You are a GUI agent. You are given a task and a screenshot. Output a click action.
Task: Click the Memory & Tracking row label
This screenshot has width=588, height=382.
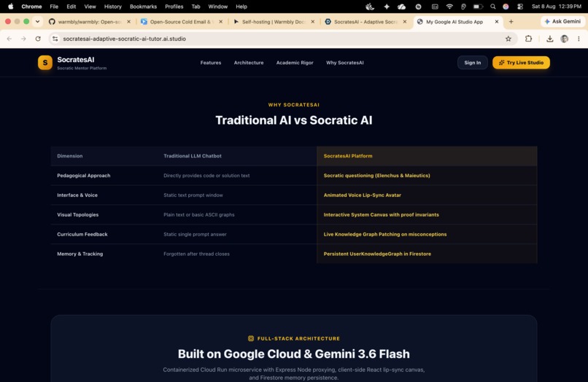(x=80, y=254)
